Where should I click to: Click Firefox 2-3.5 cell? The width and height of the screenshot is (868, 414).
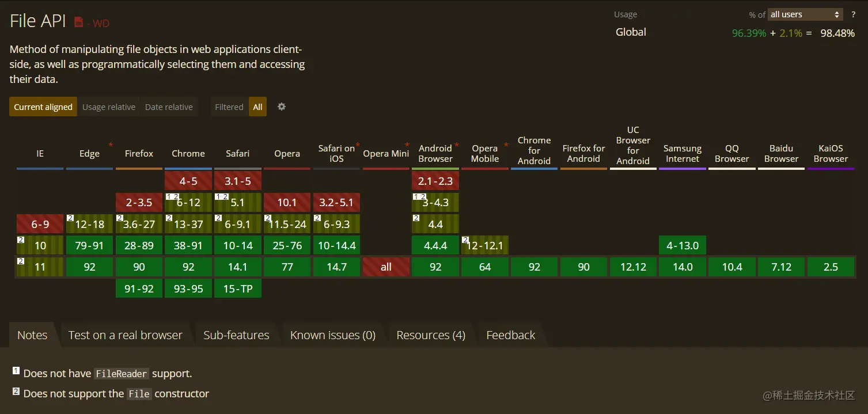(x=139, y=202)
